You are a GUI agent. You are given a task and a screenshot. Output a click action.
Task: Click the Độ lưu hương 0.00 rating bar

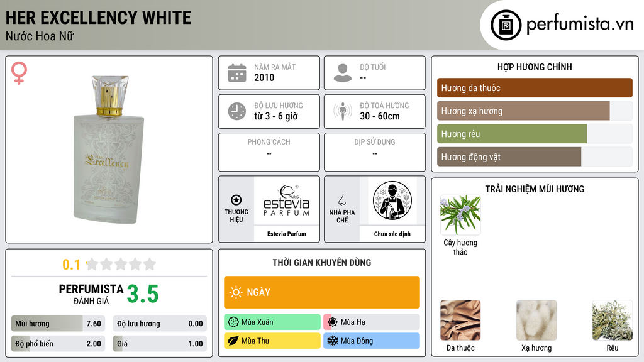click(160, 324)
